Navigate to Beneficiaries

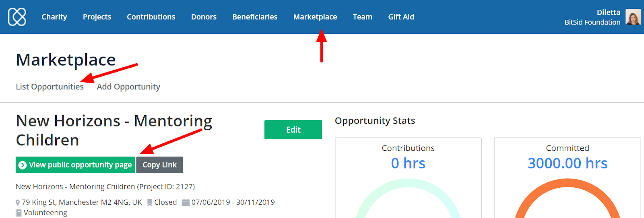[255, 17]
